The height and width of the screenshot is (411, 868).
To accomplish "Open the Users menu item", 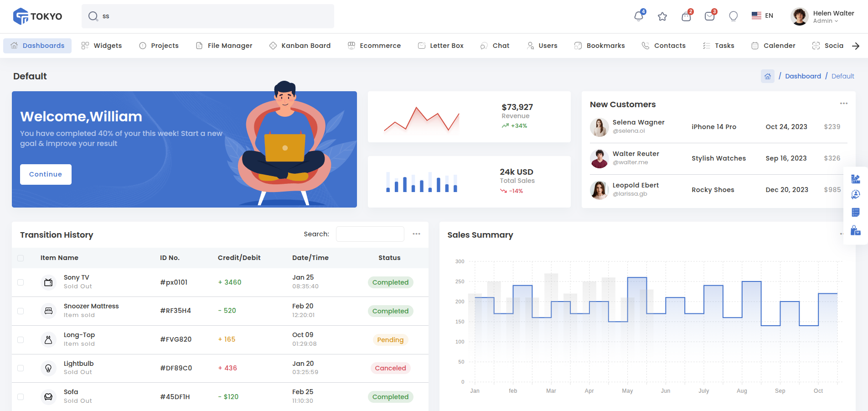I will 542,46.
